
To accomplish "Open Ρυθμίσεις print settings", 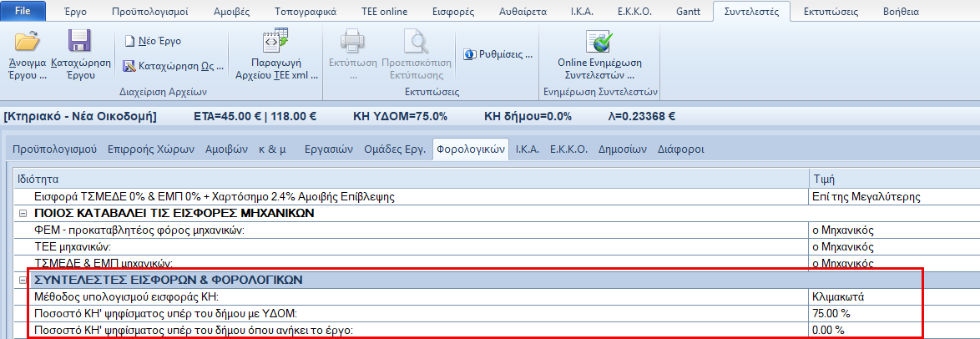I will point(498,54).
